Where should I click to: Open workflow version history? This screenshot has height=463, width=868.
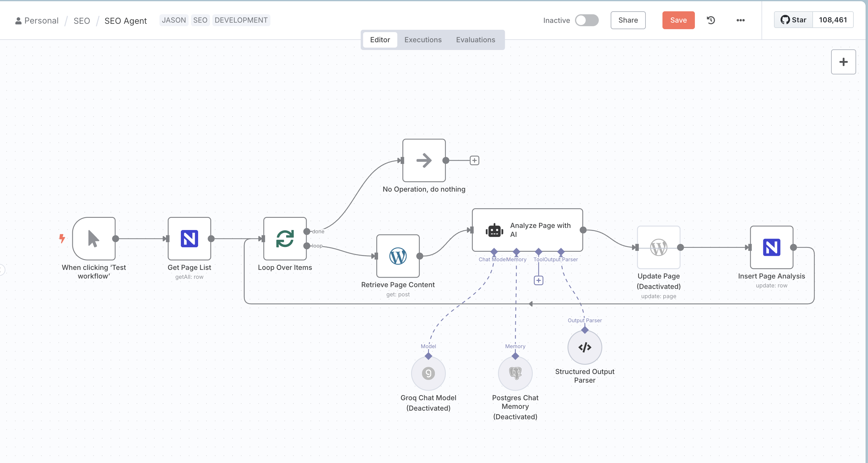click(x=711, y=20)
